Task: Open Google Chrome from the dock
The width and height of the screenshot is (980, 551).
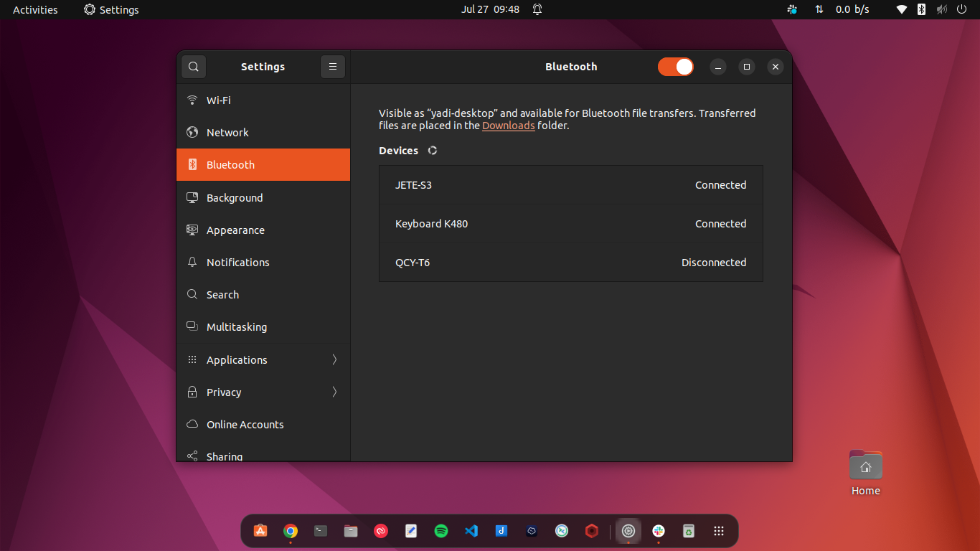Action: coord(291,531)
